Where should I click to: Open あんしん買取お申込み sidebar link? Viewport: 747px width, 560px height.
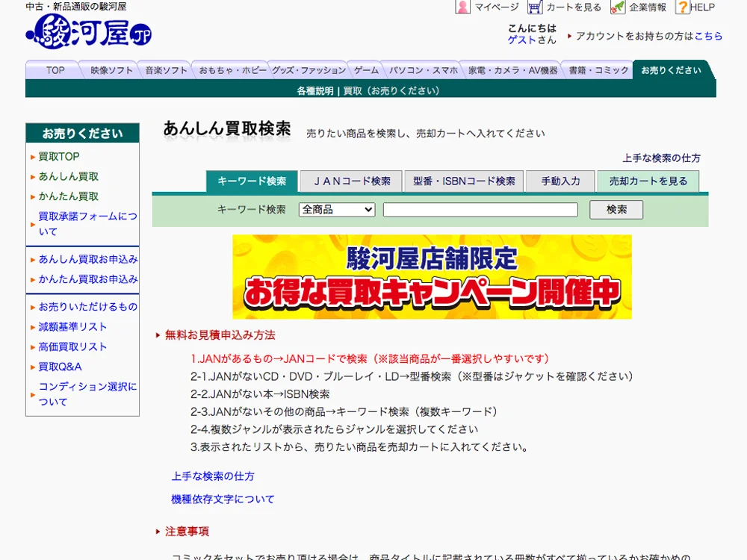coord(88,260)
